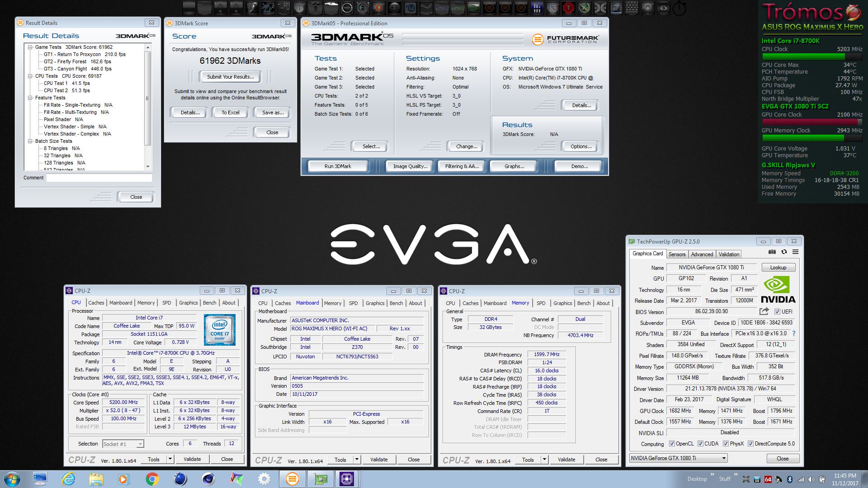
Task: Open Tools dropdown arrow in Memory CPU-Z window
Action: click(x=544, y=460)
